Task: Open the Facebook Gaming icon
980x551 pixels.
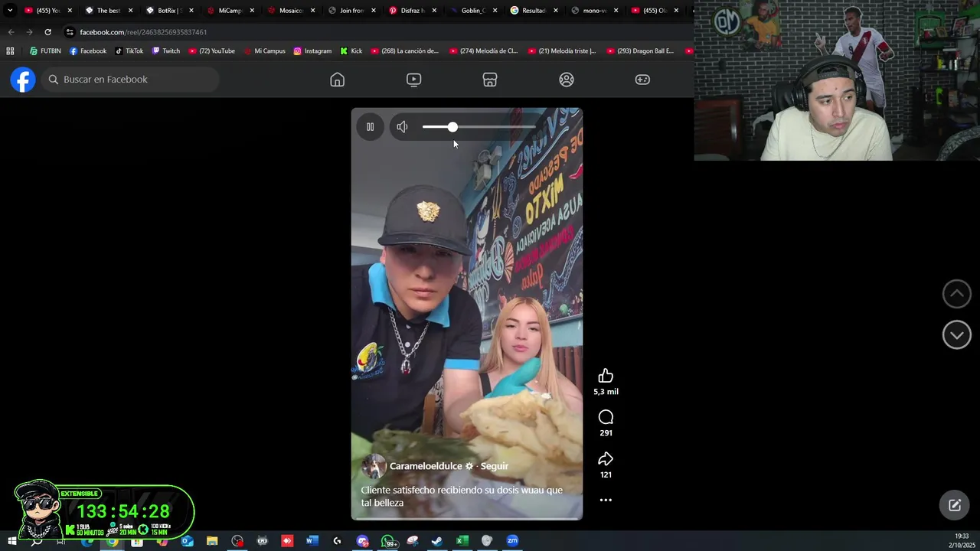Action: [x=642, y=80]
